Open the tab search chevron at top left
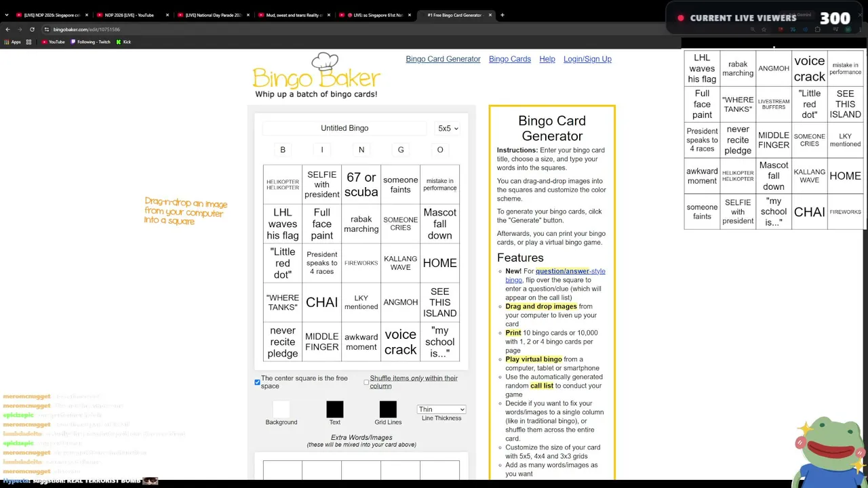Image resolution: width=868 pixels, height=488 pixels. tap(7, 15)
